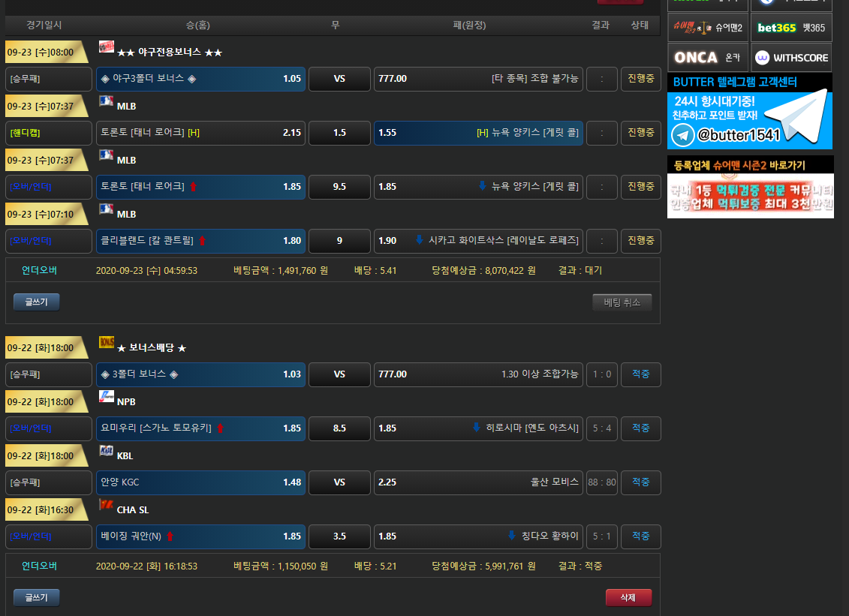The image size is (849, 616).
Task: Open the bet365 partner link
Action: click(791, 28)
